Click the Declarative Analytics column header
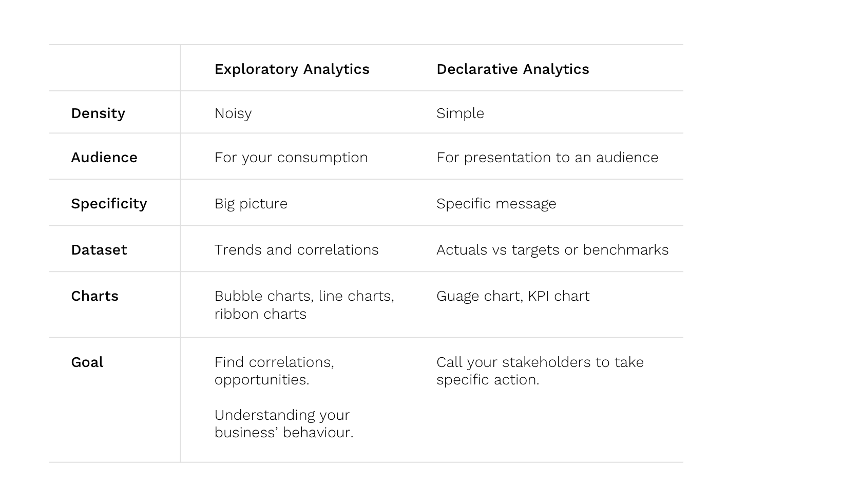 pyautogui.click(x=512, y=69)
